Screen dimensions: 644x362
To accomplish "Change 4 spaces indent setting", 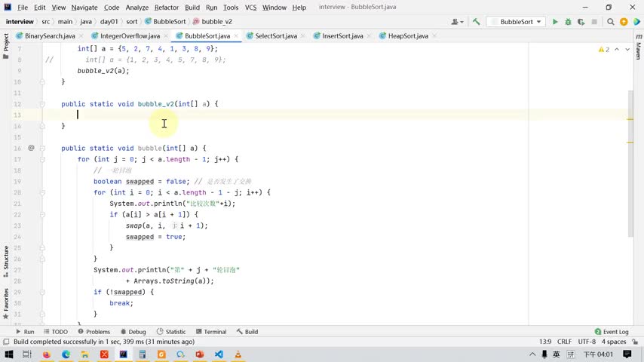I will (x=614, y=342).
